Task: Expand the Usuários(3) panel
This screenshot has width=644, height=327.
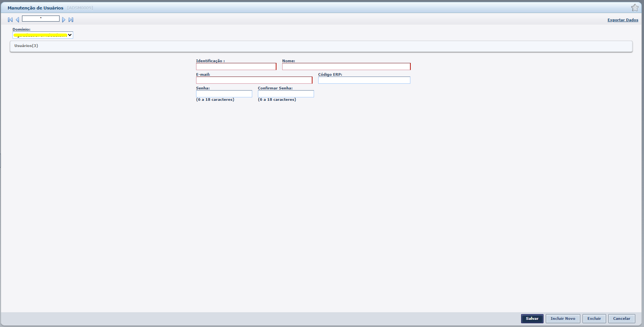Action: coord(321,46)
